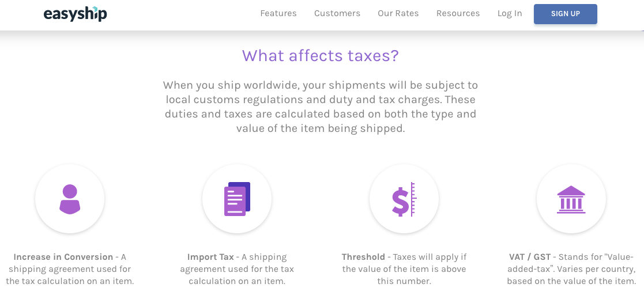The height and width of the screenshot is (299, 644).
Task: Click the Threshold bold label
Action: (x=363, y=257)
